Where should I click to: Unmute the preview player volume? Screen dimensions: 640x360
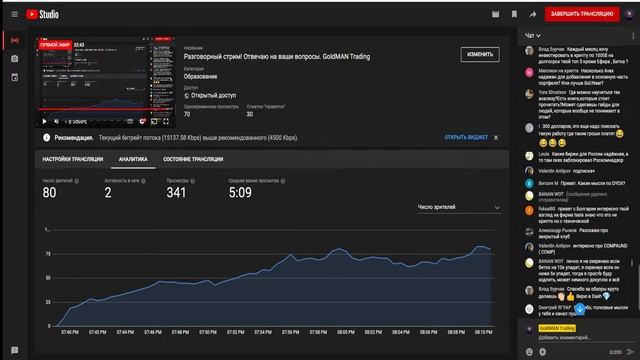click(x=56, y=121)
